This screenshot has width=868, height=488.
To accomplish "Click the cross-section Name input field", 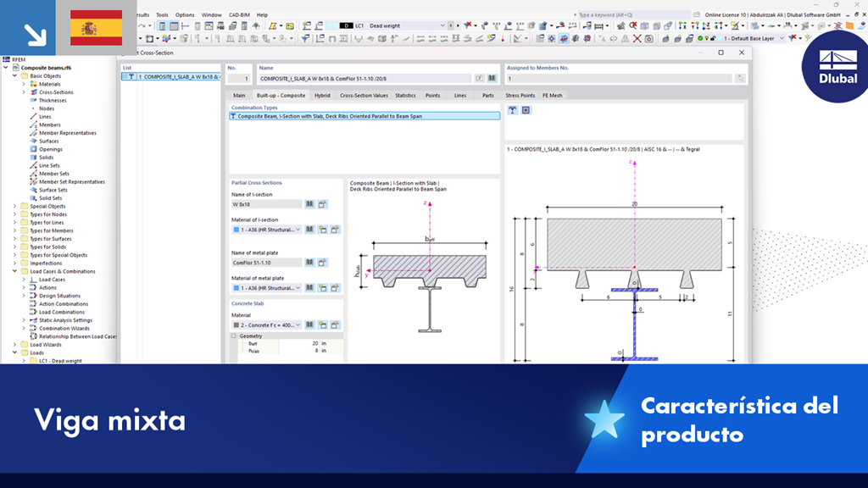I will pos(364,79).
